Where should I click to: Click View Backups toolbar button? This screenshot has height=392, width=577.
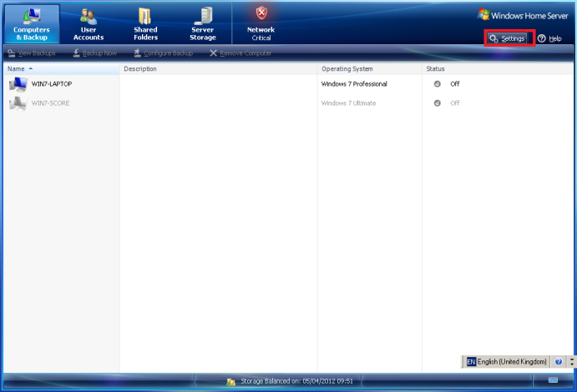pyautogui.click(x=32, y=53)
